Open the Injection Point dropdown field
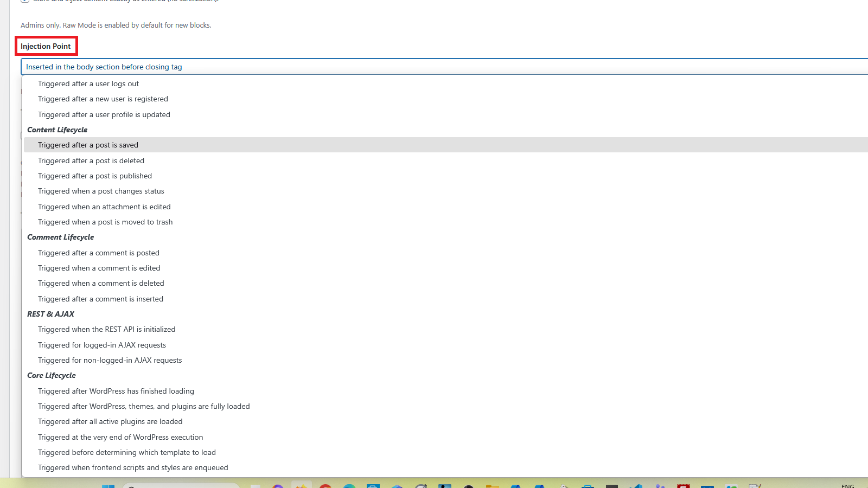The width and height of the screenshot is (868, 488). tap(444, 67)
